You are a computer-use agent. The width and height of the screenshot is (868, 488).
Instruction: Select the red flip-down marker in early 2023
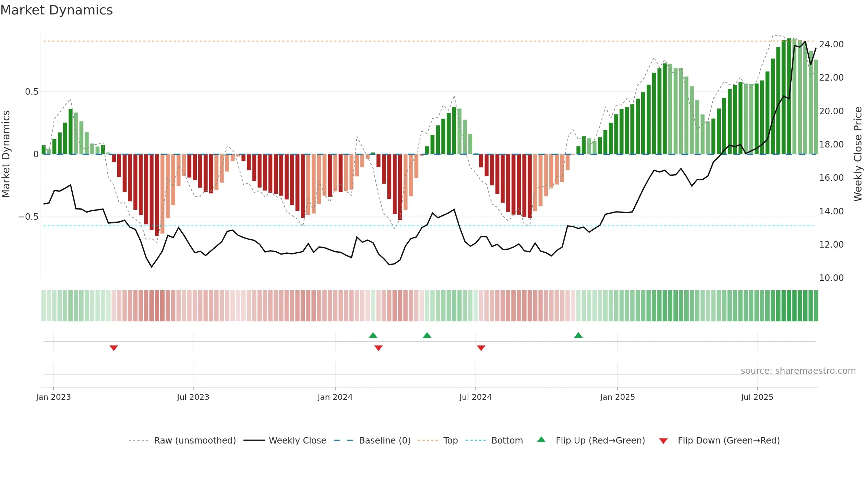pos(114,348)
